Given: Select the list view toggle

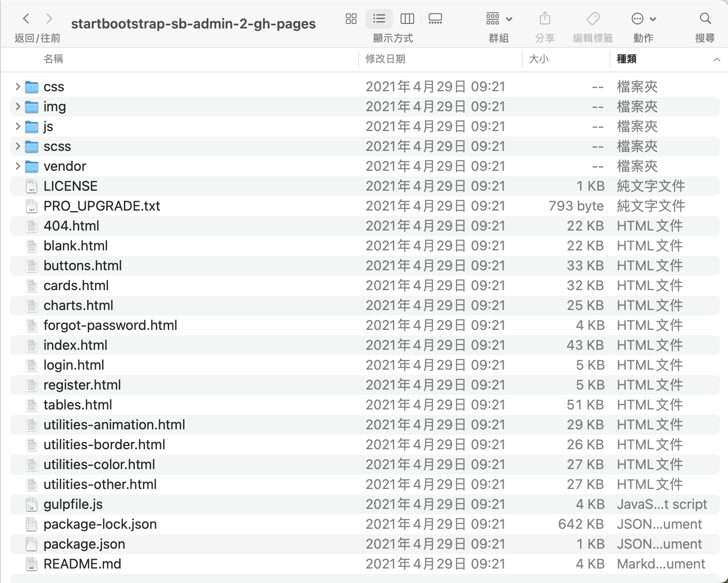Looking at the screenshot, I should [379, 19].
